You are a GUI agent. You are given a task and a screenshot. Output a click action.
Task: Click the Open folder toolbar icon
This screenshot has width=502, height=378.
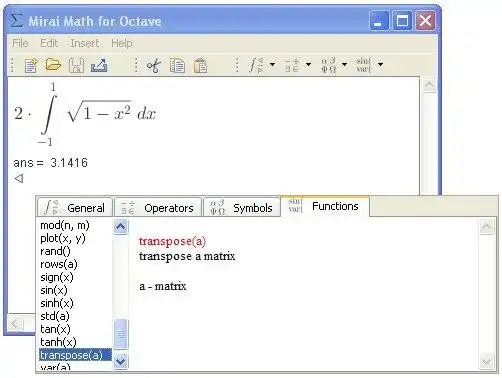click(x=53, y=64)
